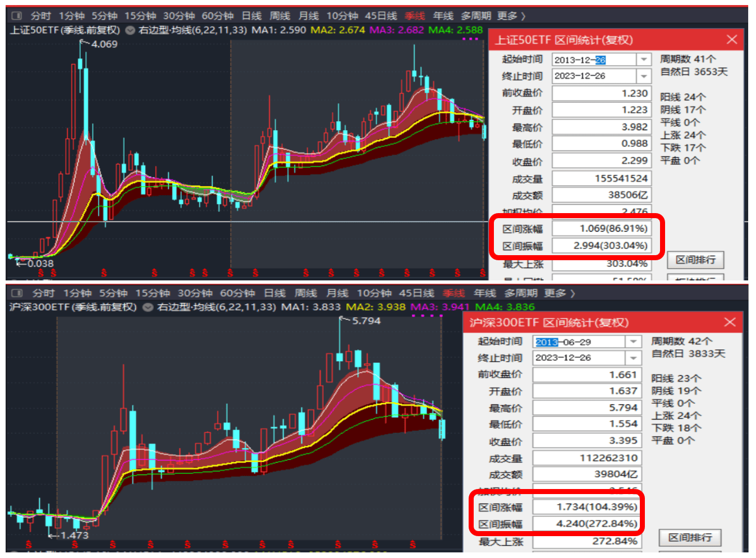
Task: Select 5分钟 period in top chart
Action: click(x=104, y=16)
